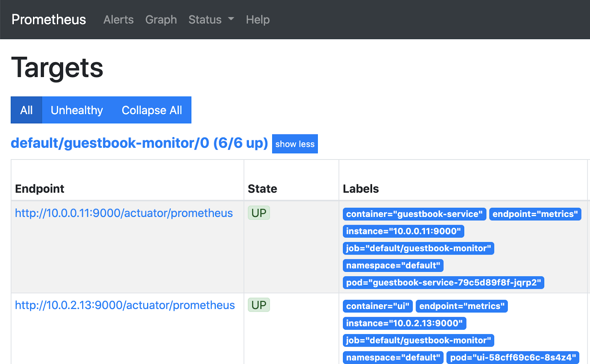Click the Endpoint column header

[x=40, y=189]
